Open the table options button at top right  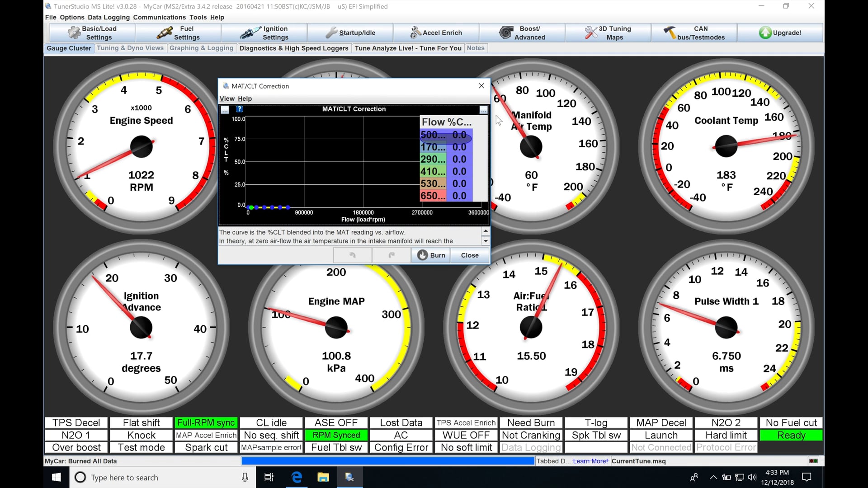(x=483, y=110)
